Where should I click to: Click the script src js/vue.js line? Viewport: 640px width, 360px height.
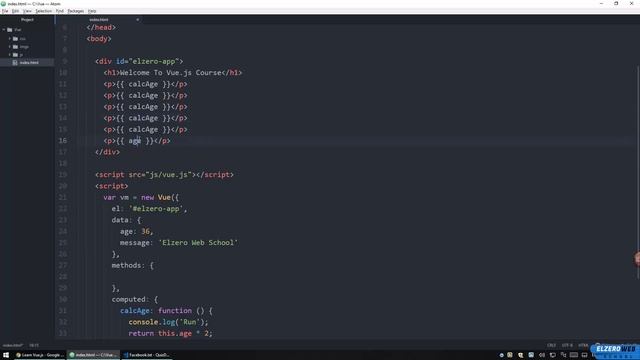click(164, 175)
